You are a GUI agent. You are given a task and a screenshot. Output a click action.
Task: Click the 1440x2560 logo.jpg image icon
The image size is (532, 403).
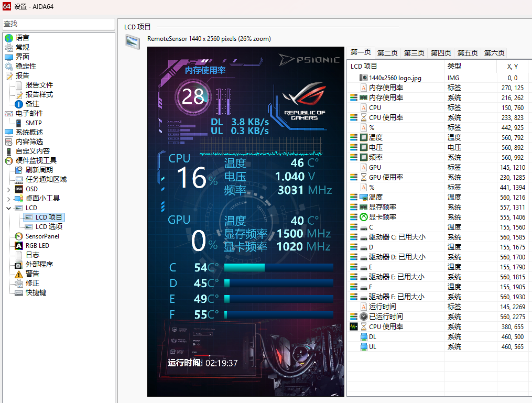[364, 78]
